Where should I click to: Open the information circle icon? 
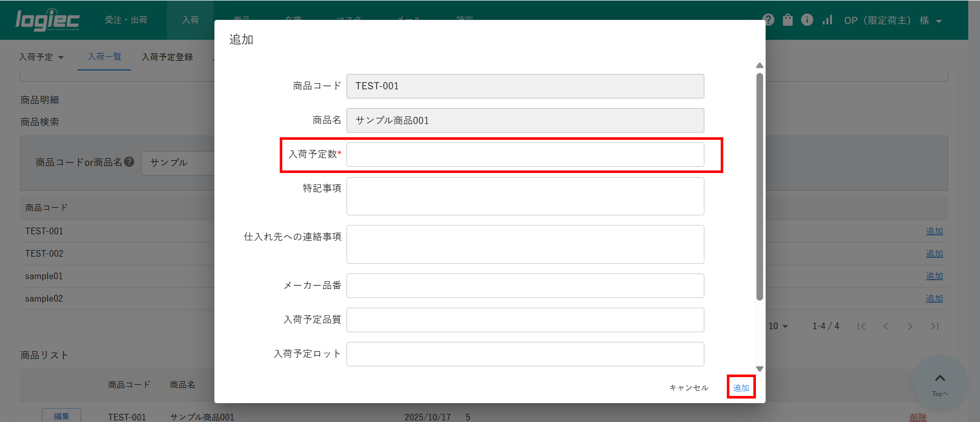point(807,20)
